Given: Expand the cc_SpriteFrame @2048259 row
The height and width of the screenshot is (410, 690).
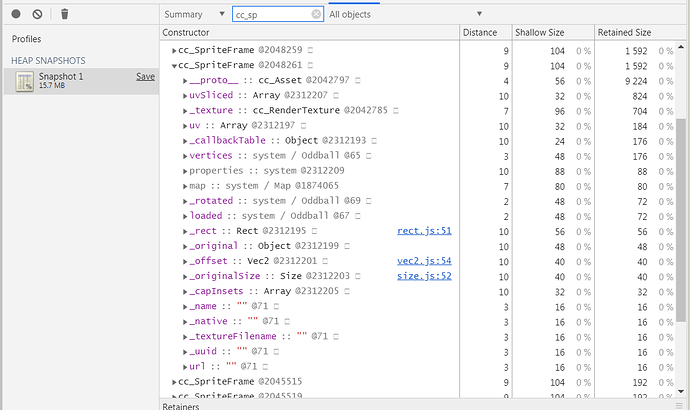Looking at the screenshot, I should pyautogui.click(x=175, y=50).
